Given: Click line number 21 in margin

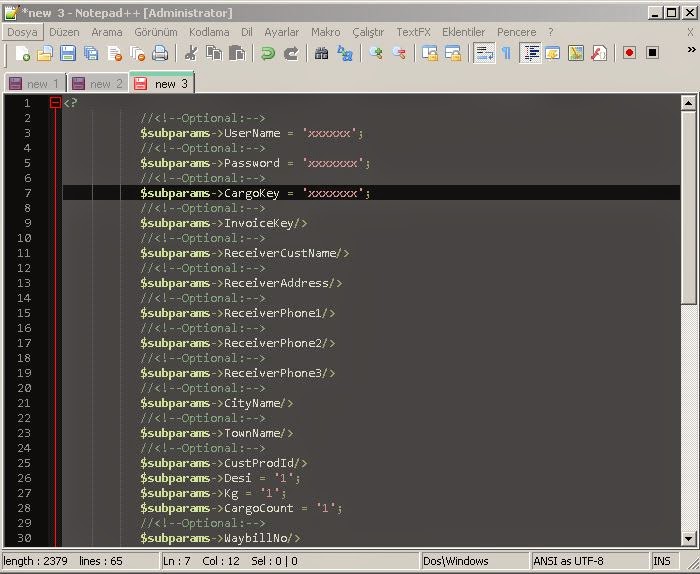Looking at the screenshot, I should click(x=24, y=403).
